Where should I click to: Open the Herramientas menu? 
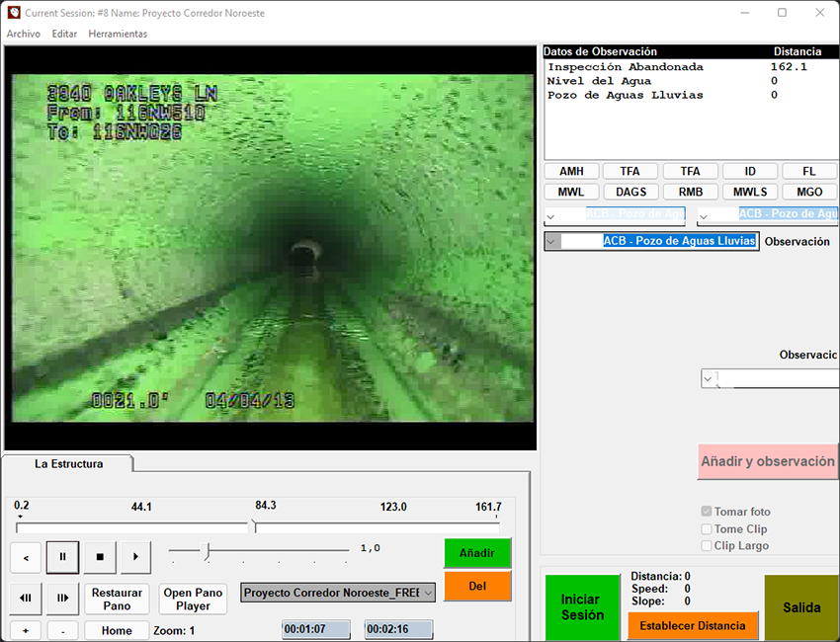pyautogui.click(x=118, y=34)
